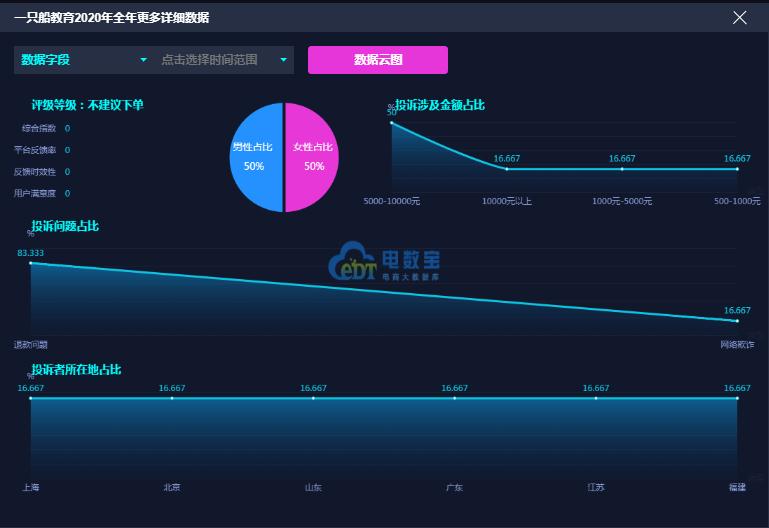Select the 江苏 data point marker
Image resolution: width=769 pixels, height=528 pixels.
[596, 398]
